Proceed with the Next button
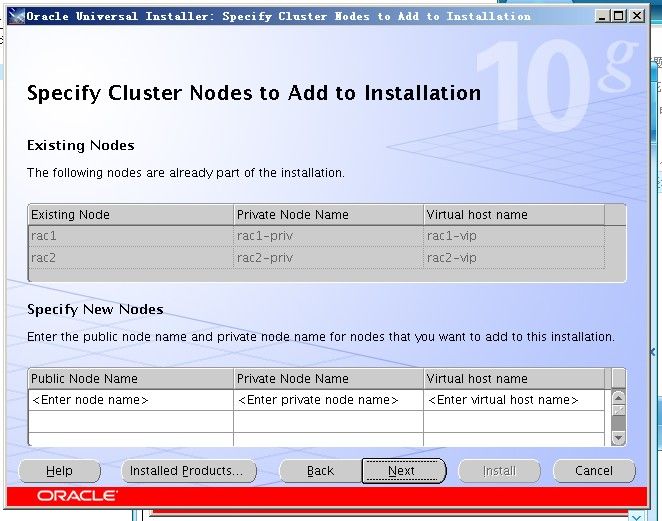 (x=404, y=471)
